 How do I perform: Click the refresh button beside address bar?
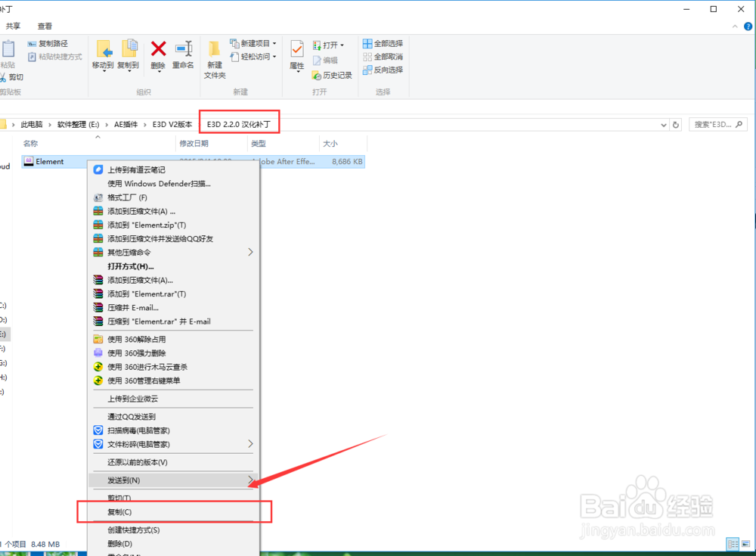click(675, 125)
